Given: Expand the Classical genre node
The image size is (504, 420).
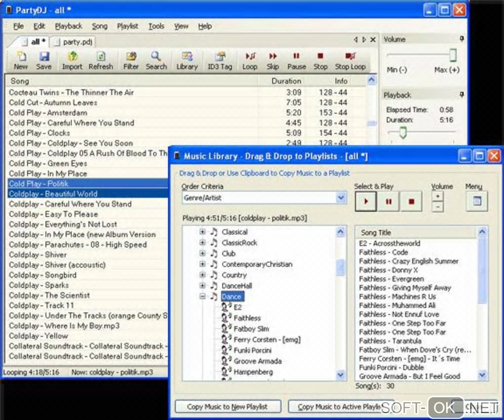Looking at the screenshot, I should pos(203,232).
